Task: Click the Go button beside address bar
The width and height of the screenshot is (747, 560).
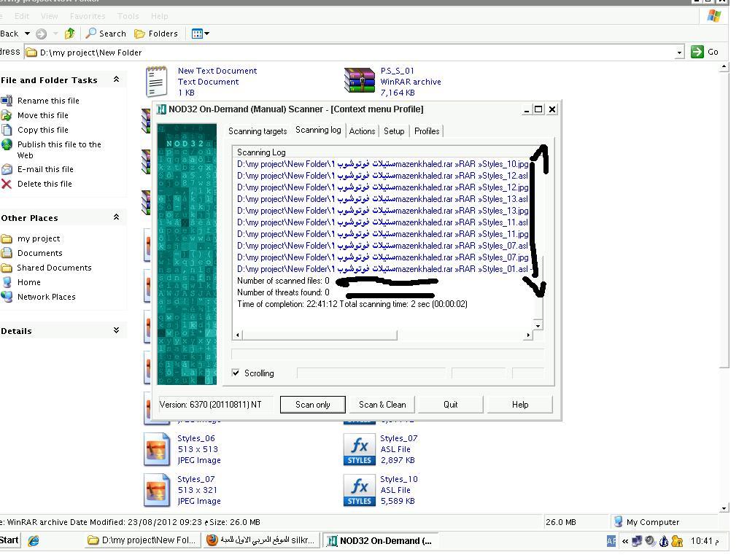Action: (x=705, y=52)
